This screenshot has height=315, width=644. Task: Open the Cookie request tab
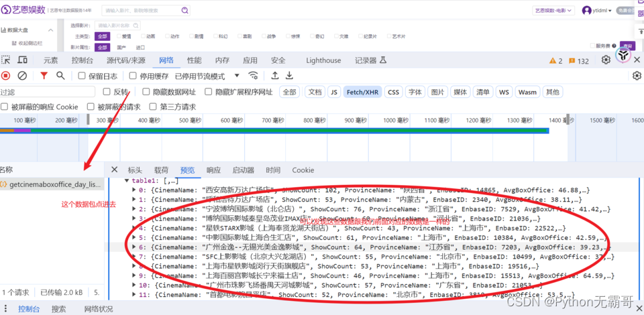click(303, 170)
